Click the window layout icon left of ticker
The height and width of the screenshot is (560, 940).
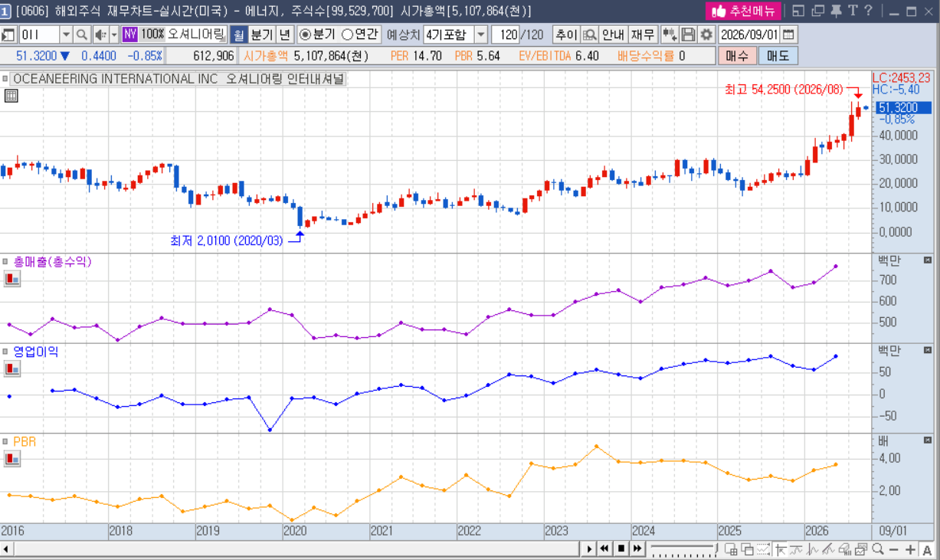tap(8, 34)
